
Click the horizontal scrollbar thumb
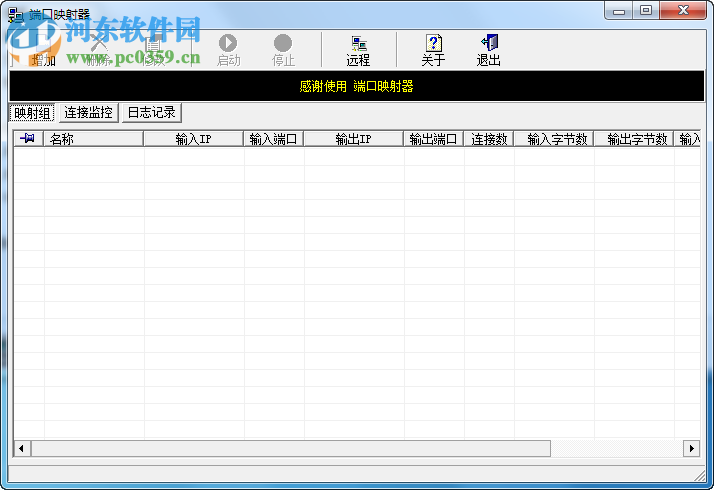[x=291, y=449]
